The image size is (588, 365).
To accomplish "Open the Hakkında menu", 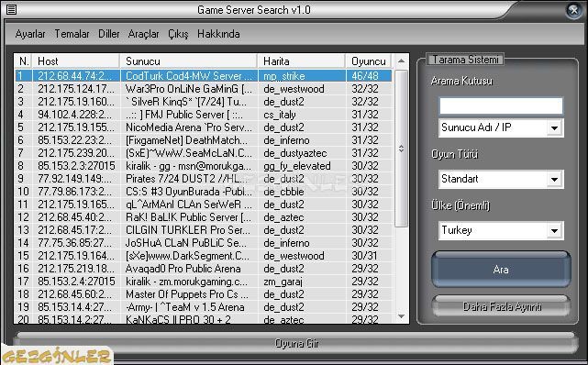I will coord(218,34).
